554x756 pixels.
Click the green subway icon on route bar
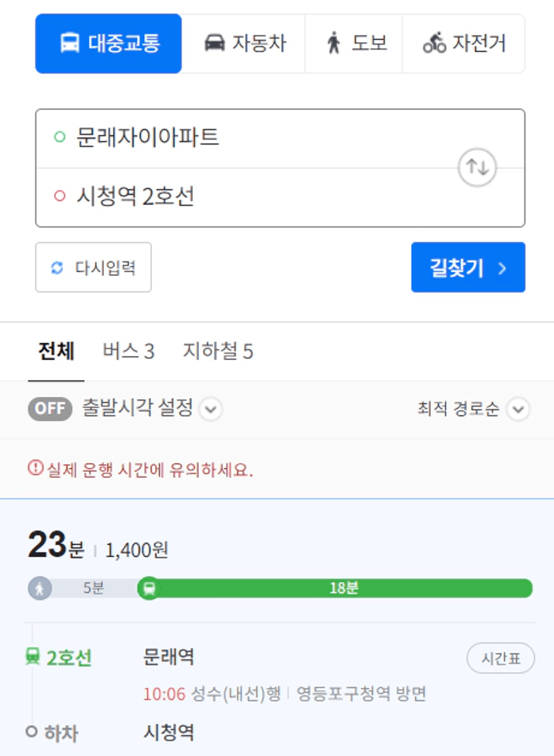(149, 588)
